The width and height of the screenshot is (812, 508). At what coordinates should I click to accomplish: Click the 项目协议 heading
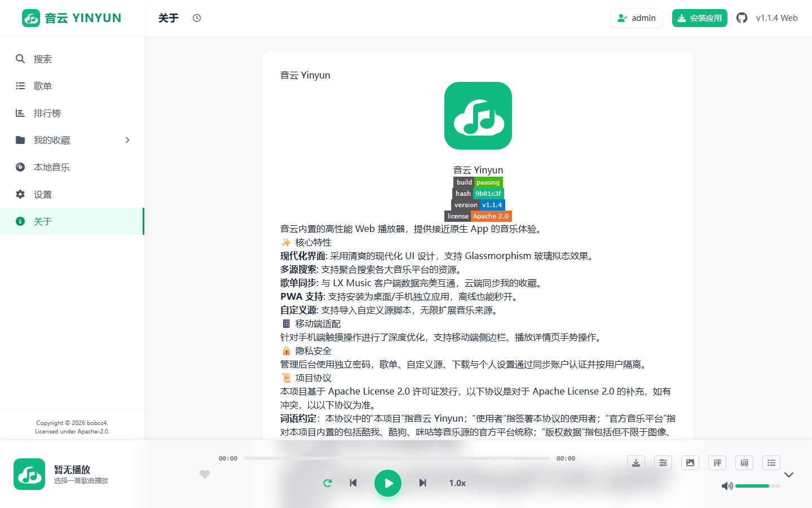pyautogui.click(x=314, y=378)
